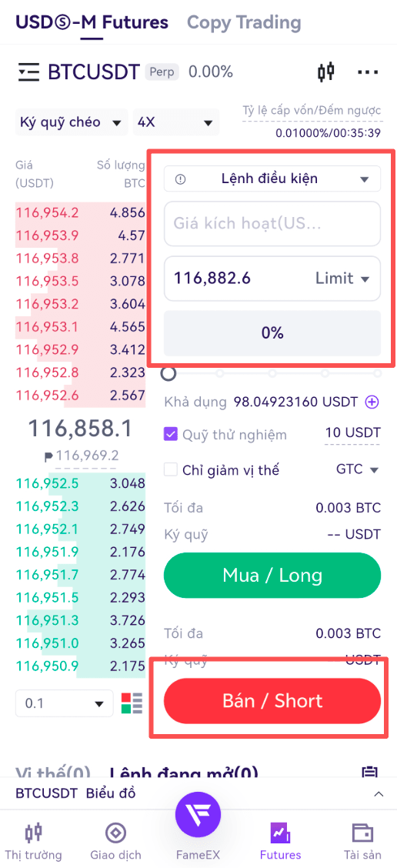Click the percentage slider handle at 0%
Image resolution: width=397 pixels, height=868 pixels.
point(168,374)
